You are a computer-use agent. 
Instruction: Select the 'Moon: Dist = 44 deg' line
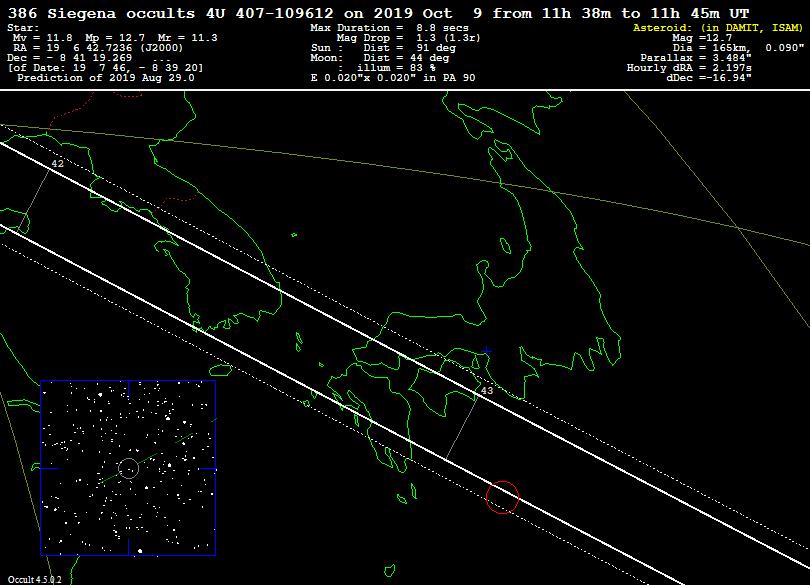[x=380, y=57]
